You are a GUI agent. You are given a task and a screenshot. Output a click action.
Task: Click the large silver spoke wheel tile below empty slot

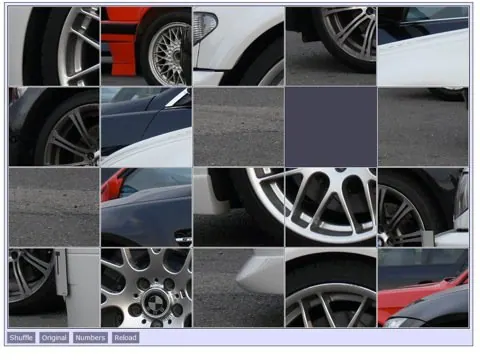pyautogui.click(x=331, y=207)
